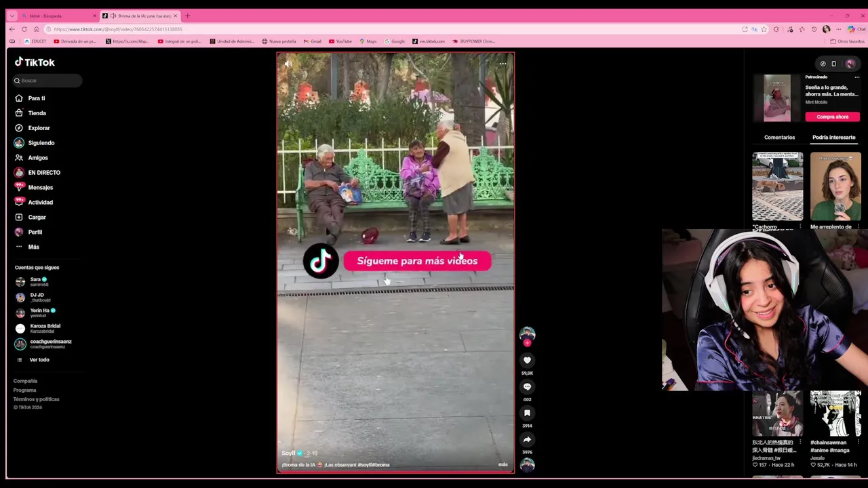Open followed account DJ JD
Viewport: 868px width, 488px height.
[33, 297]
